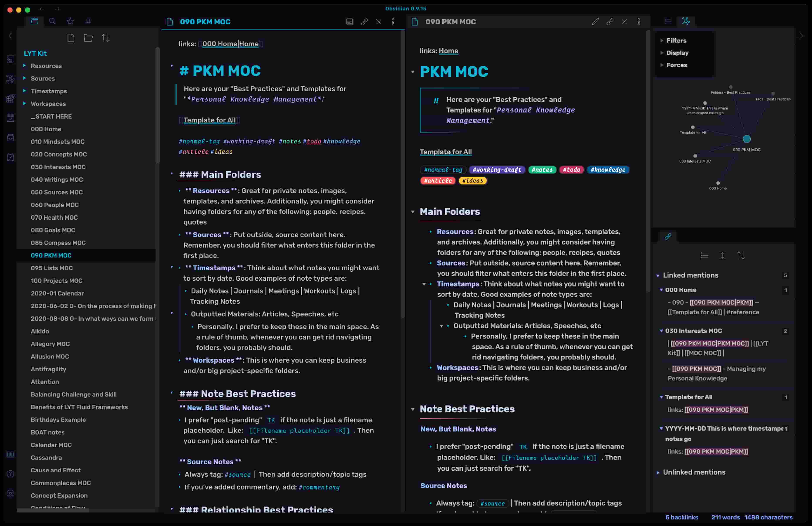Select the Antifragility note
812x526 pixels.
[49, 369]
